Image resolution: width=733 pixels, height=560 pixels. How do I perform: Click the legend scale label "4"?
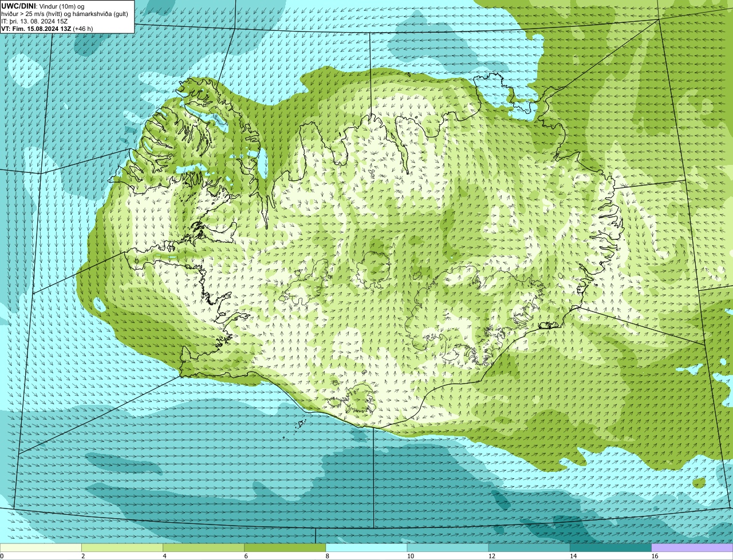pos(164,556)
